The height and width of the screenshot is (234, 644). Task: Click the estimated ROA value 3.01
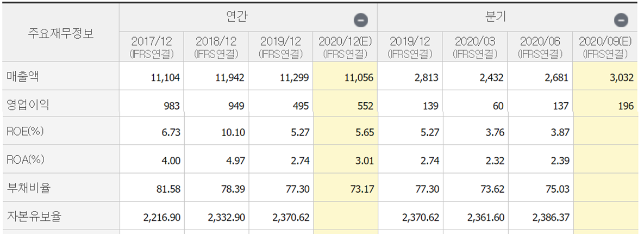click(x=364, y=161)
